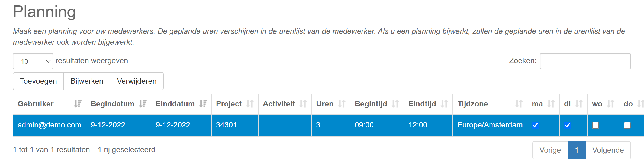Click the Begintijd sort arrows icon
Viewport: 644px width, 164px height.
pyautogui.click(x=395, y=104)
